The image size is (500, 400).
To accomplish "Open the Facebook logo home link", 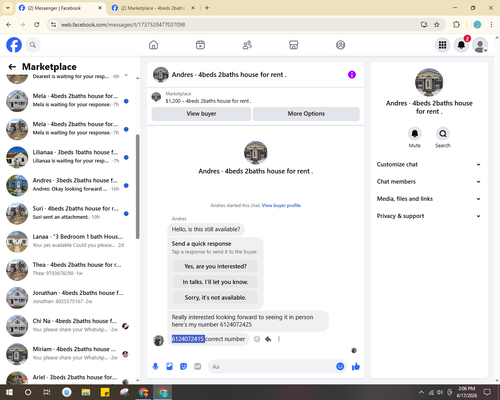I will pos(14,45).
